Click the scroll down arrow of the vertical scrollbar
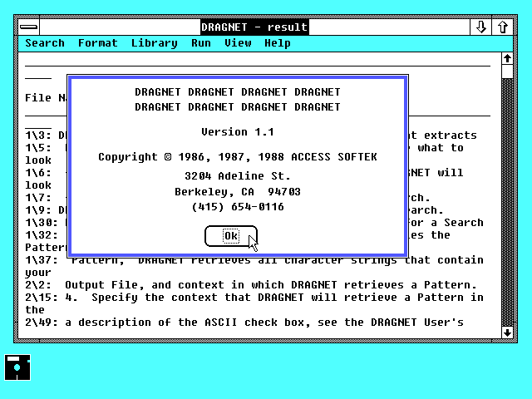This screenshot has height=399, width=532. tap(507, 332)
